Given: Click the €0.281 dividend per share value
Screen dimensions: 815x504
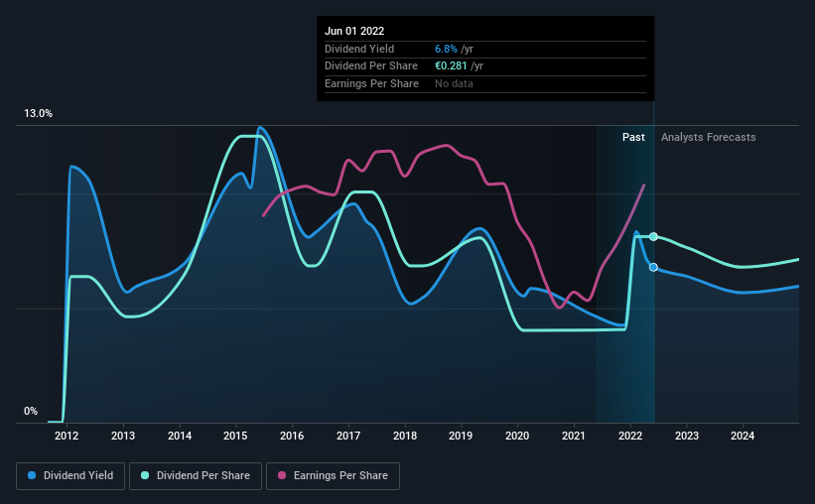Looking at the screenshot, I should click(451, 66).
